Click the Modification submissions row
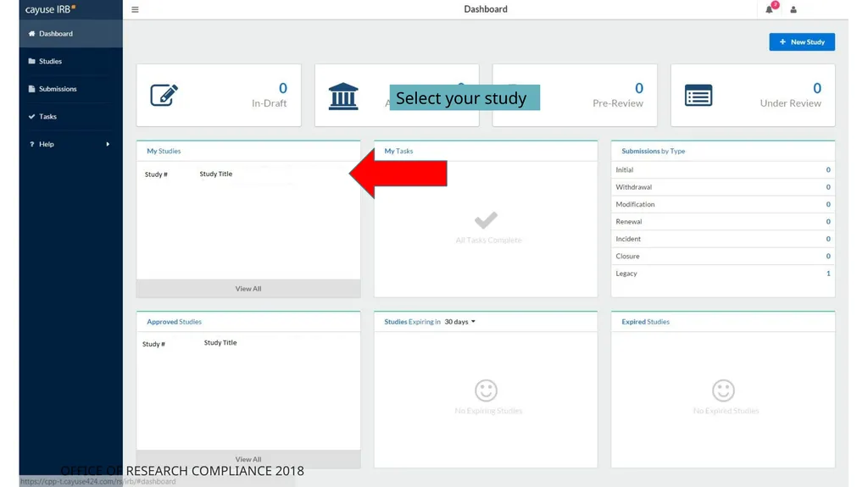 pos(723,204)
